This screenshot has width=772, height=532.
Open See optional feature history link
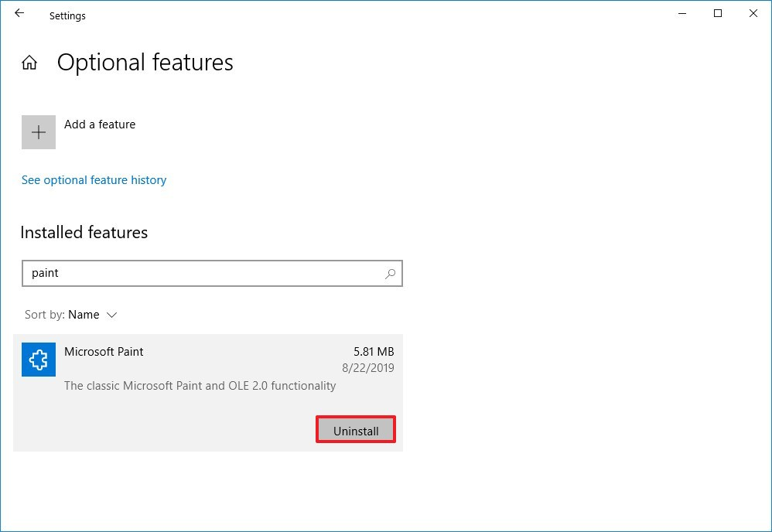point(94,180)
